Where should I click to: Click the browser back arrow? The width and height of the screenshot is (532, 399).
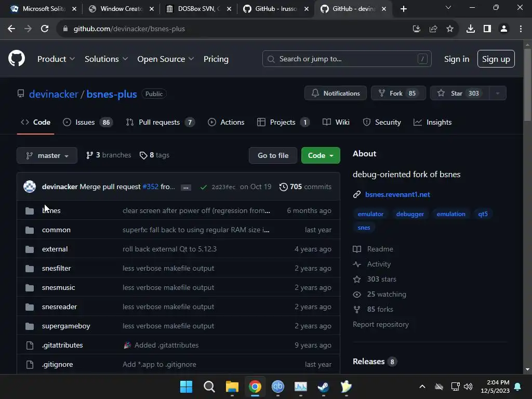(11, 29)
